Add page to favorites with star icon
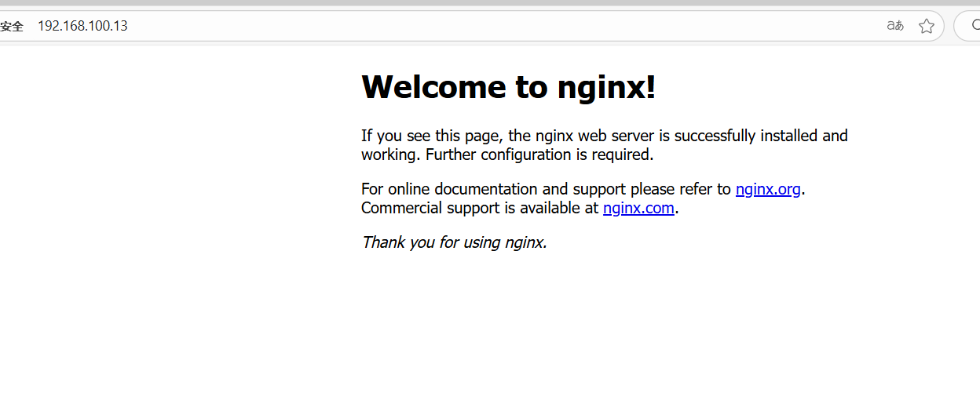 [x=927, y=26]
